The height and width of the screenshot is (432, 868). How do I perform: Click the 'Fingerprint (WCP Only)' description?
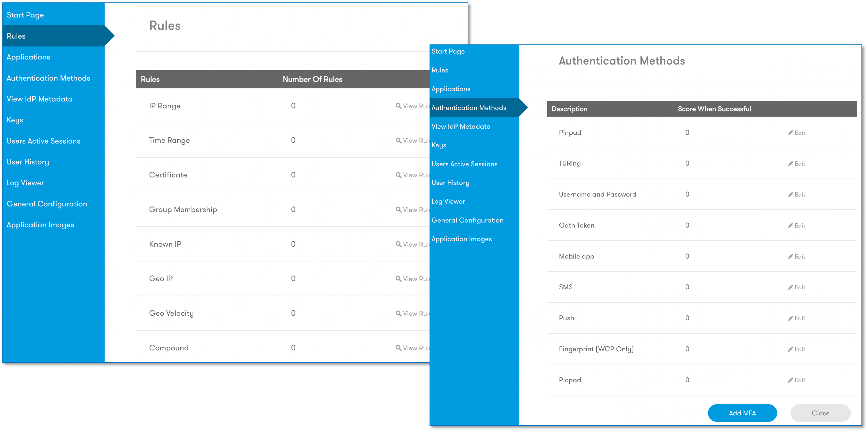[596, 349]
